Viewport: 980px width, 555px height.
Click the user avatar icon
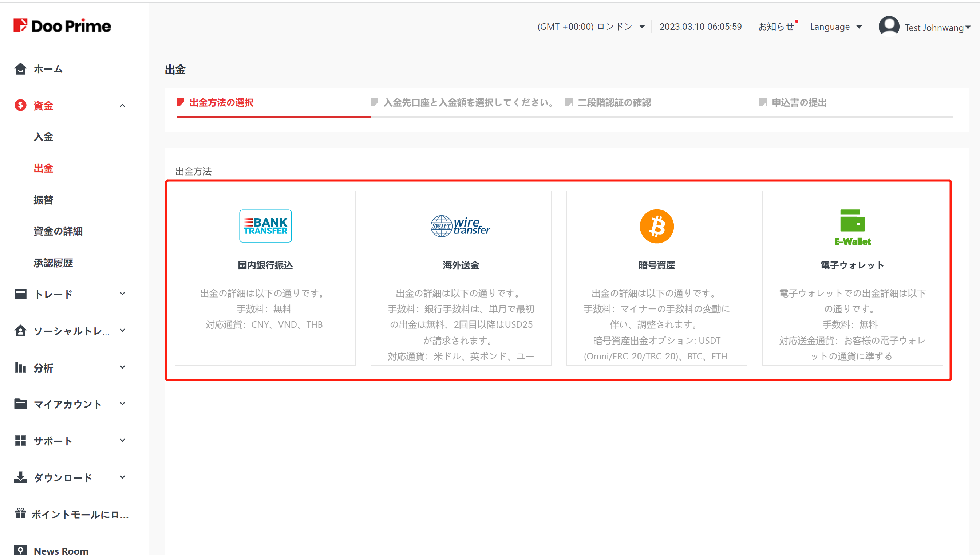[889, 27]
